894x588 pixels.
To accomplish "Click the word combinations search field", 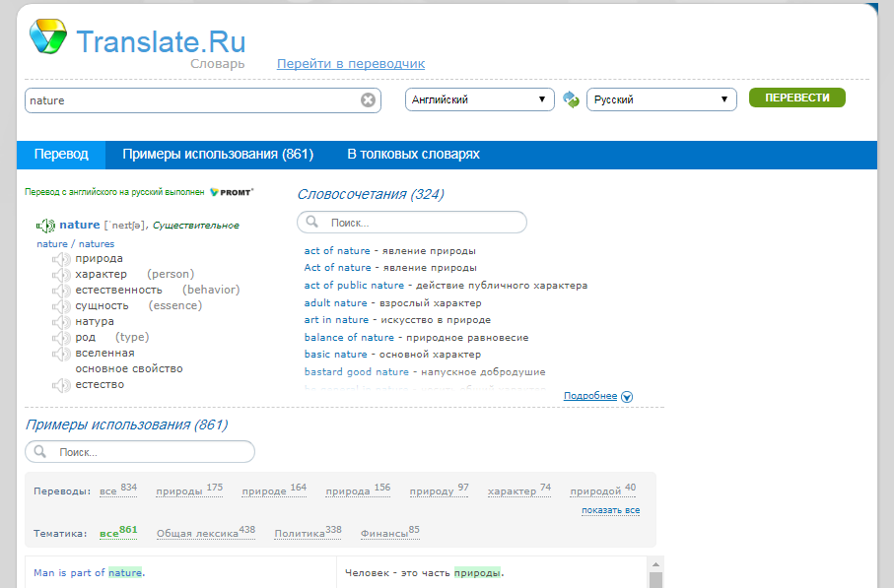I will click(412, 223).
